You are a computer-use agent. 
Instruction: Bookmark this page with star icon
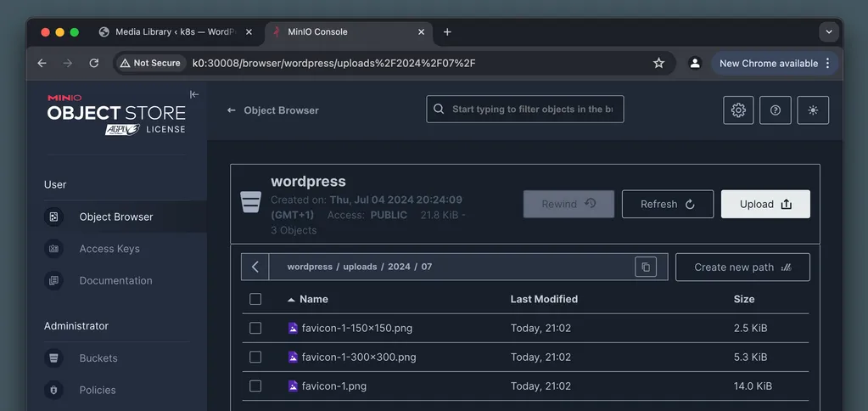click(x=658, y=63)
